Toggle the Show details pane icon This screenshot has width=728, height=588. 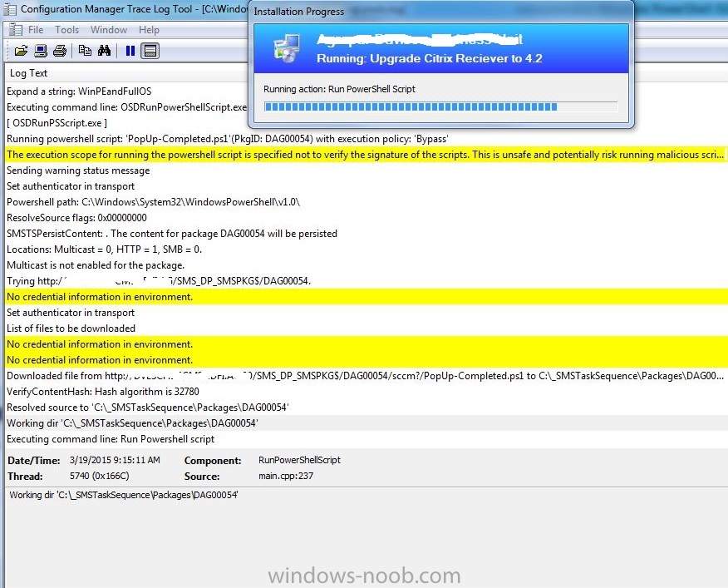click(x=150, y=51)
